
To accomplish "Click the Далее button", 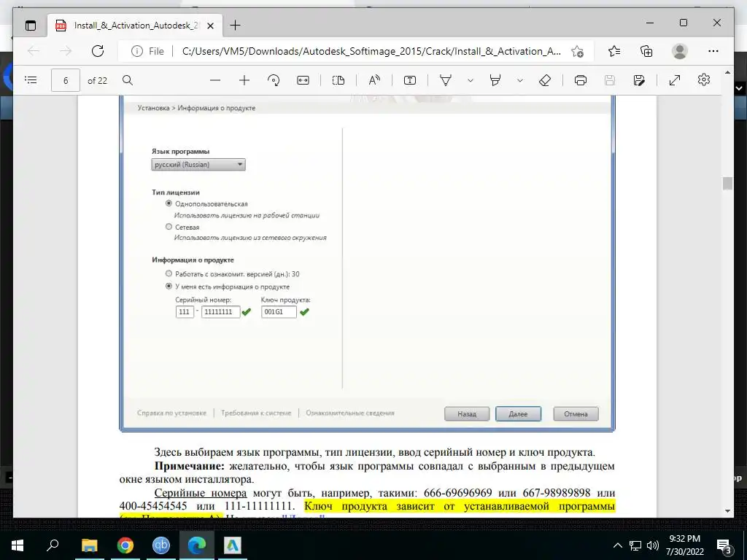I will (519, 414).
